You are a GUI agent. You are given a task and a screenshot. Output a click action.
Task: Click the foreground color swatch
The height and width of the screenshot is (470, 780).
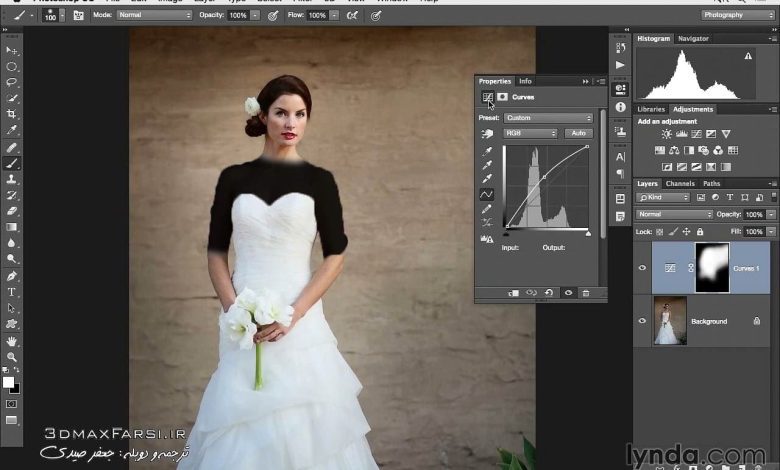[x=9, y=382]
